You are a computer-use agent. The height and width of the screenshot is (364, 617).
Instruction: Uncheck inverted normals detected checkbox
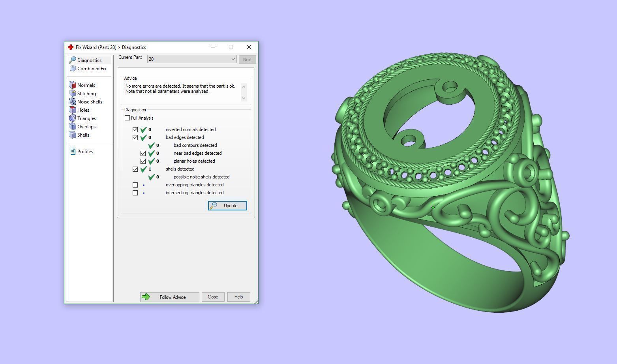(135, 129)
